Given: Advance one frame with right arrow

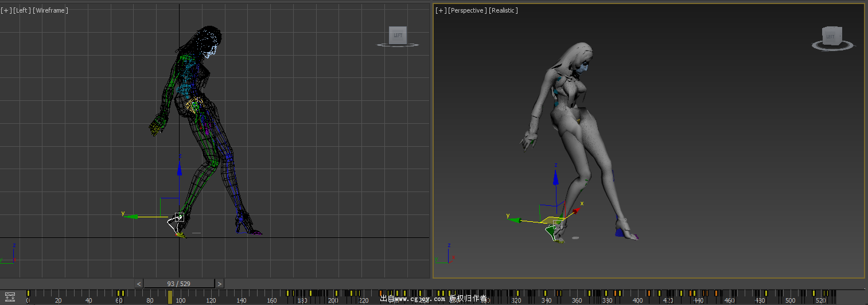Looking at the screenshot, I should pos(219,284).
